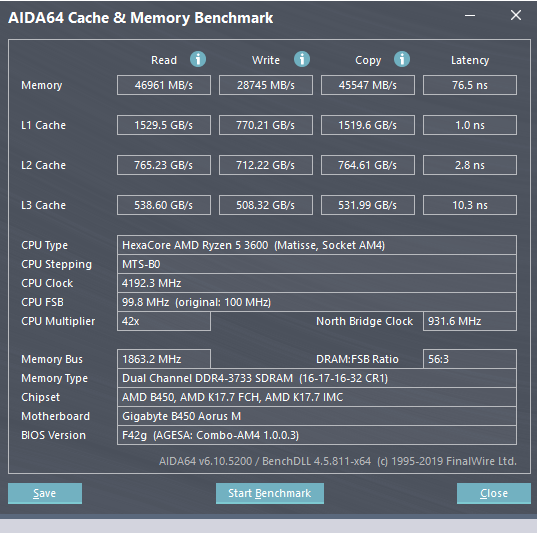The height and width of the screenshot is (533, 537).
Task: Click Memory Bus value 1863.2 MHz
Action: click(164, 359)
